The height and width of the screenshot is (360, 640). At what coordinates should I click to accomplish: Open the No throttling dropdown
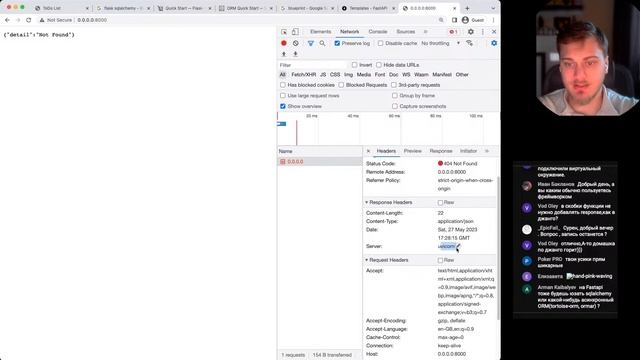click(440, 43)
